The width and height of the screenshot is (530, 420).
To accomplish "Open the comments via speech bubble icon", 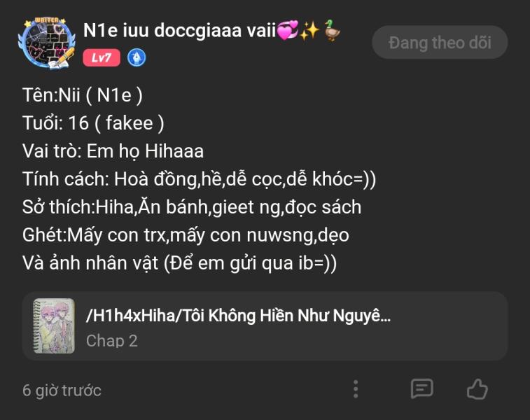I will point(421,389).
